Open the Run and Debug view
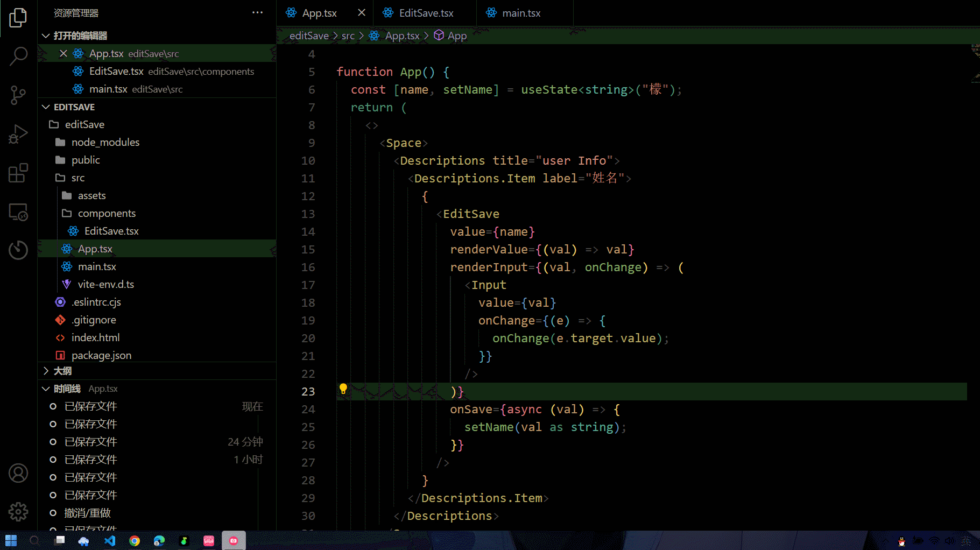Image resolution: width=980 pixels, height=550 pixels. (18, 134)
